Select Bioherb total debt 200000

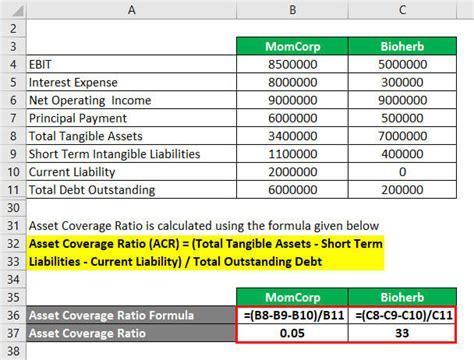[402, 190]
